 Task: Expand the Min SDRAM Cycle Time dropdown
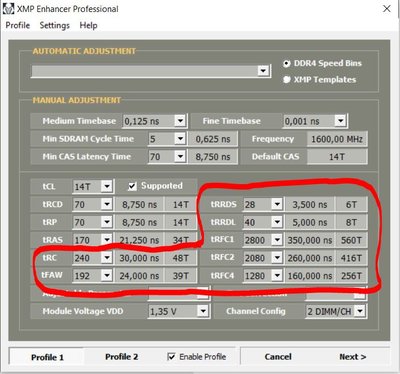(180, 139)
